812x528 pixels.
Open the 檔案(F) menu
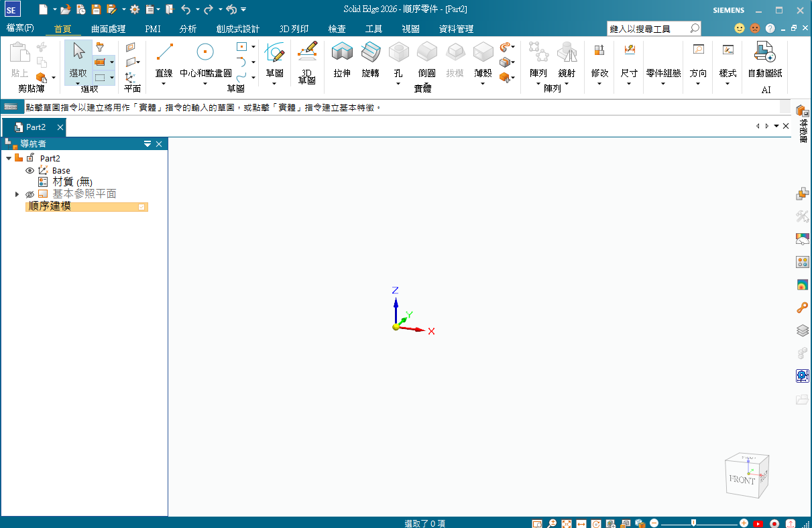click(x=20, y=29)
